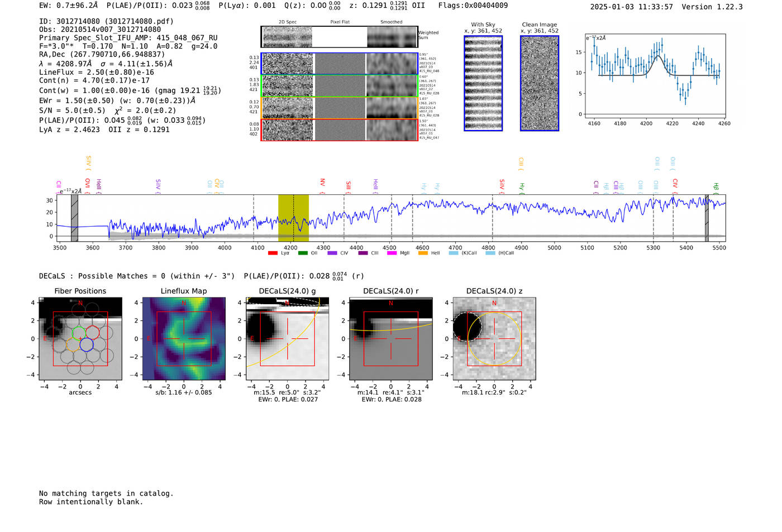Select the ID: 3012714080 text line
This screenshot has height=532, width=782.
coord(106,21)
